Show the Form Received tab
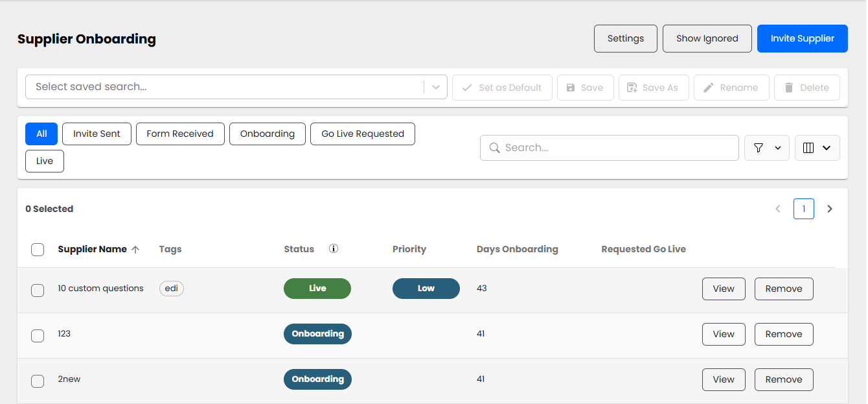Viewport: 868px width, 404px height. (x=179, y=134)
